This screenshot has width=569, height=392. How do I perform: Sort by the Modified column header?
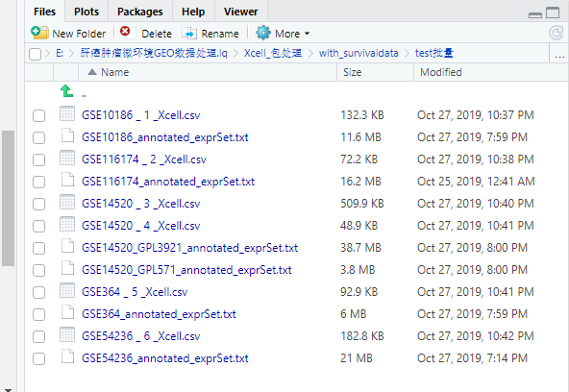click(x=441, y=72)
